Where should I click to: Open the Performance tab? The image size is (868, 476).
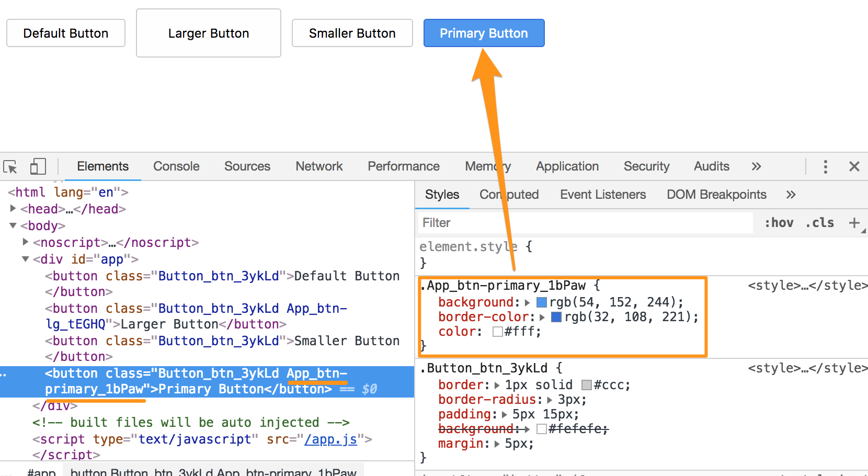(x=404, y=166)
